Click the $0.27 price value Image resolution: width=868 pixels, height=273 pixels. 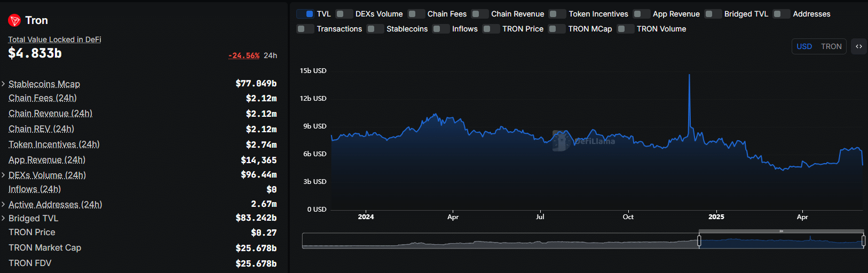(264, 232)
